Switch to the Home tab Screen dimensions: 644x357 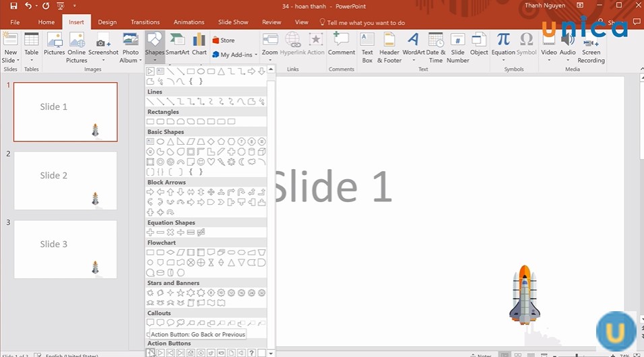point(46,22)
